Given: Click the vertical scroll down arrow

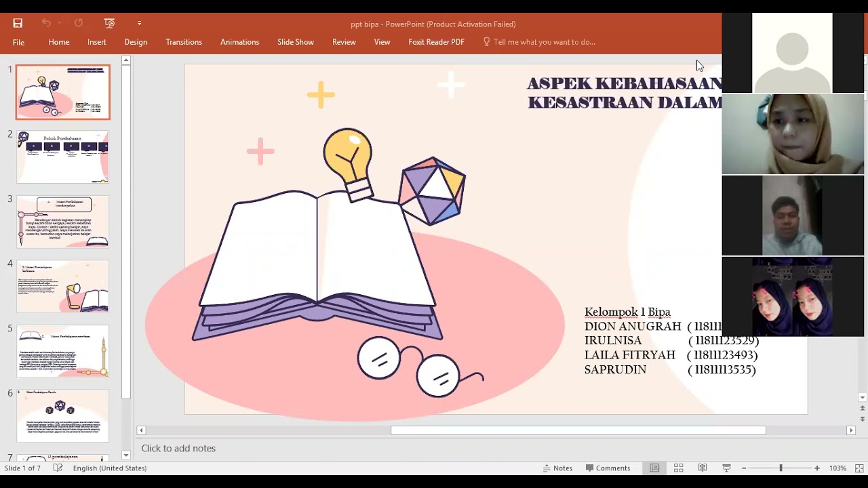Looking at the screenshot, I should pyautogui.click(x=863, y=398).
